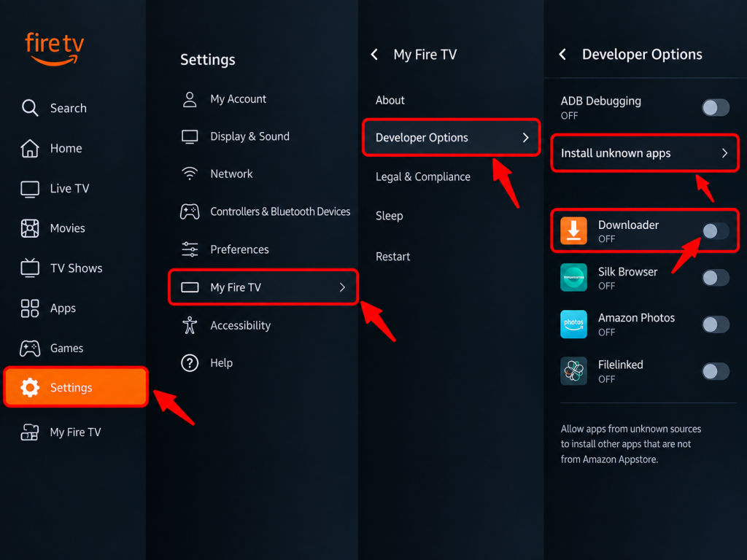
Task: Open Search from the sidebar menu
Action: coord(69,108)
